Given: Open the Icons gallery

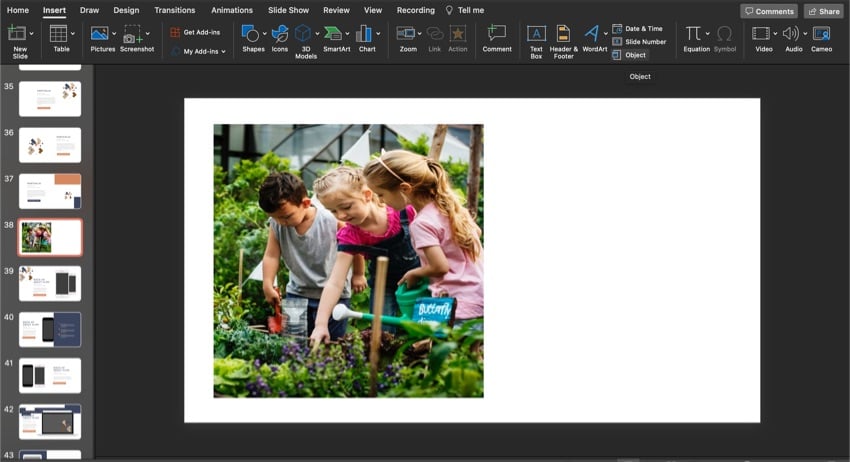Looking at the screenshot, I should [280, 34].
